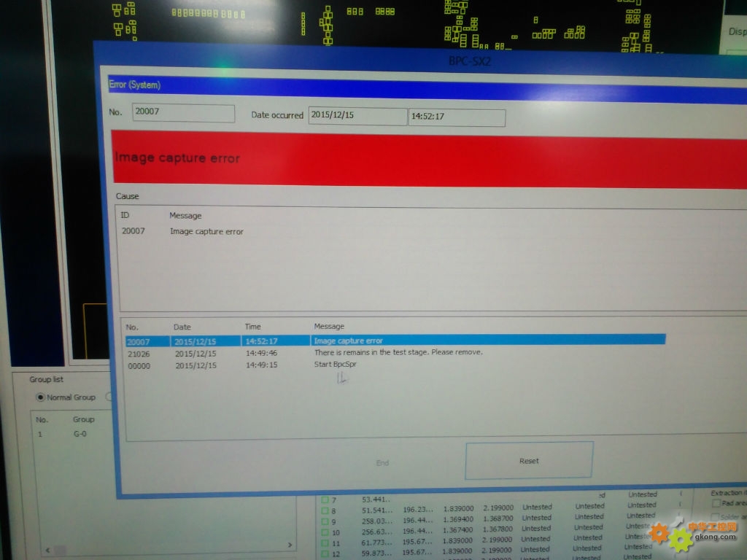The height and width of the screenshot is (560, 747).
Task: Select the Cause row 20007 Image capture error
Action: pyautogui.click(x=182, y=231)
